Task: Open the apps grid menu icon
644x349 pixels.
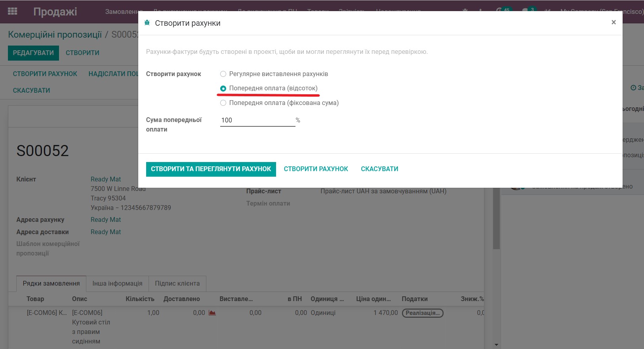Action: (x=13, y=11)
